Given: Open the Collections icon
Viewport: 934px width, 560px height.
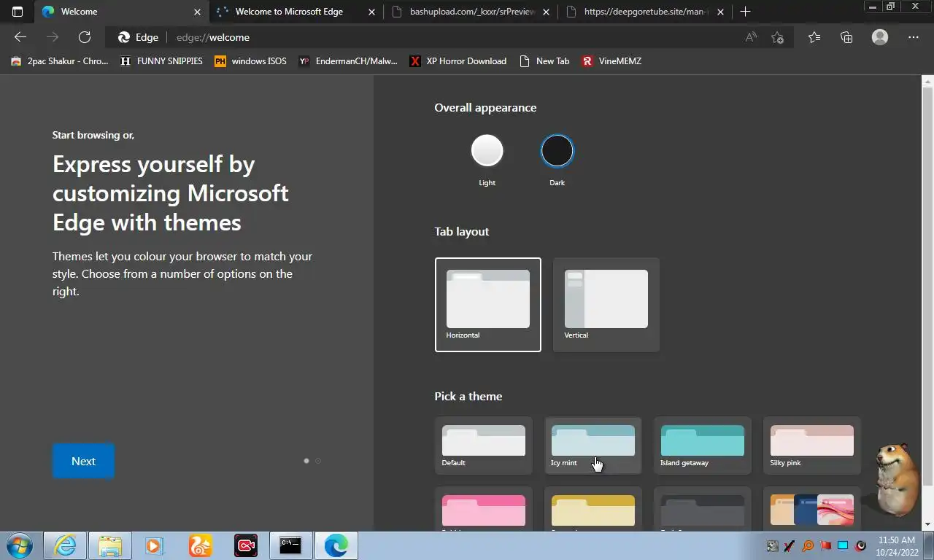Looking at the screenshot, I should click(846, 37).
